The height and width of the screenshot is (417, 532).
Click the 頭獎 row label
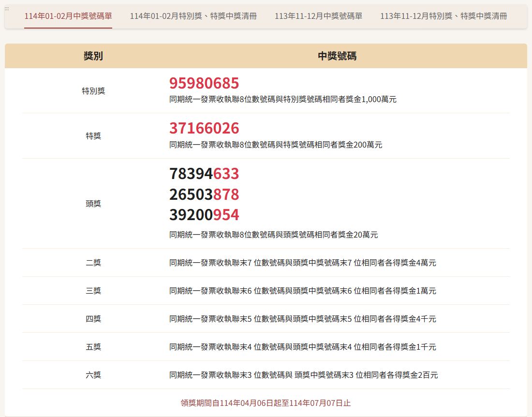93,204
